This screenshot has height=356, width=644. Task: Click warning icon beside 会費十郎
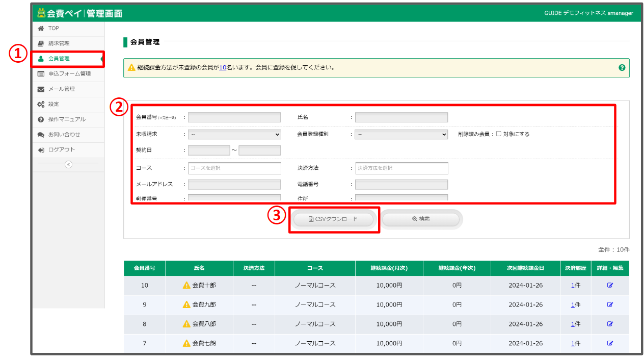tap(186, 285)
